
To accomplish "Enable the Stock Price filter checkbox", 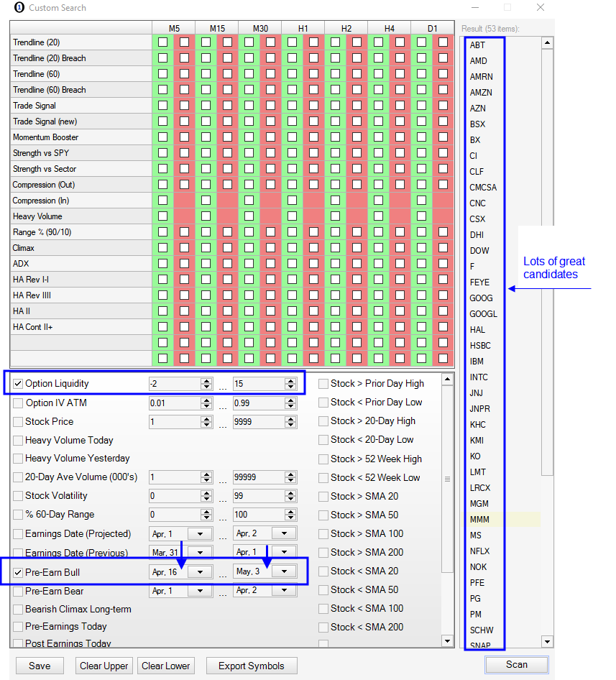I will pos(18,421).
